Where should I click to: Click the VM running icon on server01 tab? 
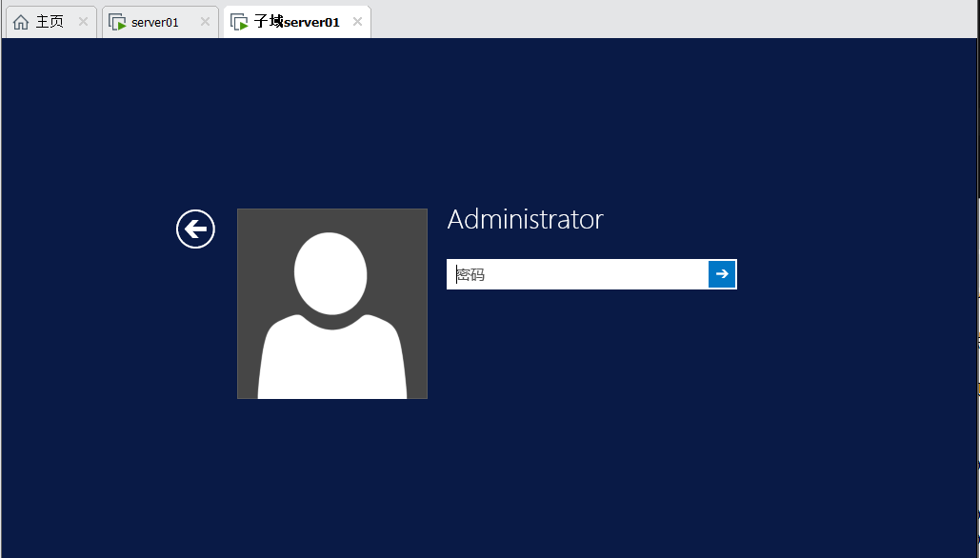pos(117,22)
